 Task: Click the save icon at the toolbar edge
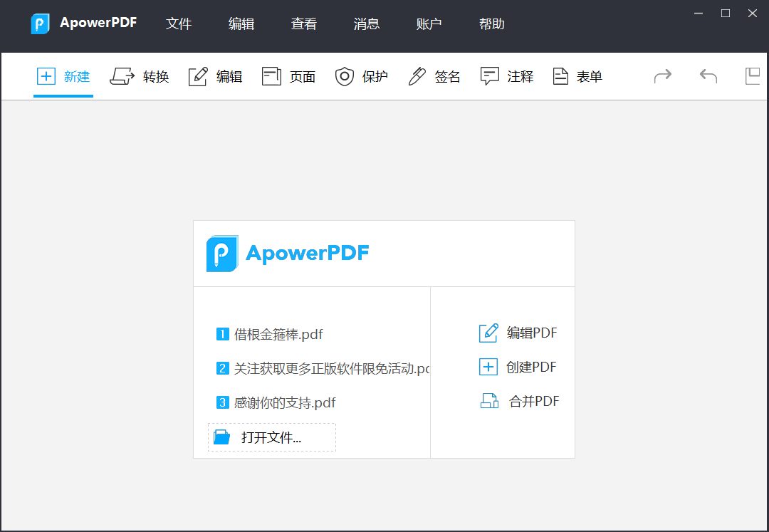753,76
